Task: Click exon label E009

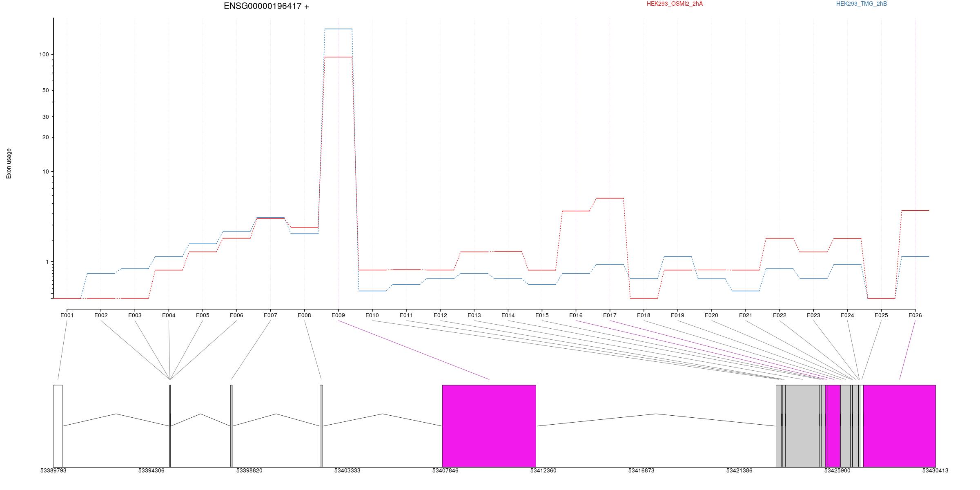Action: [338, 315]
